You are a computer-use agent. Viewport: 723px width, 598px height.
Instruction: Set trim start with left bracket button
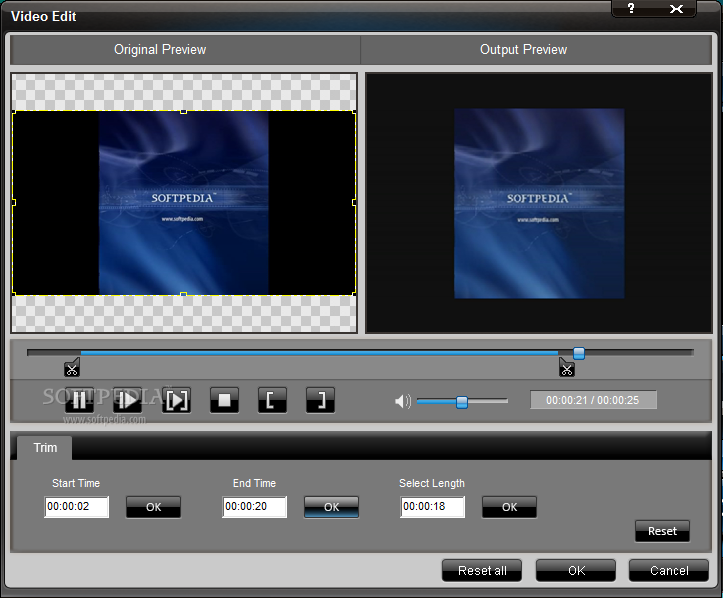[273, 400]
